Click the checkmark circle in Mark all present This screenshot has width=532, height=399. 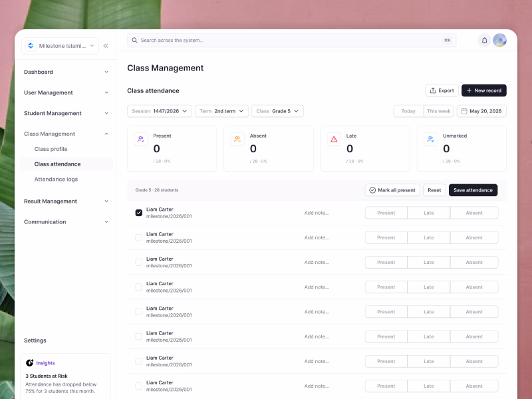[372, 190]
